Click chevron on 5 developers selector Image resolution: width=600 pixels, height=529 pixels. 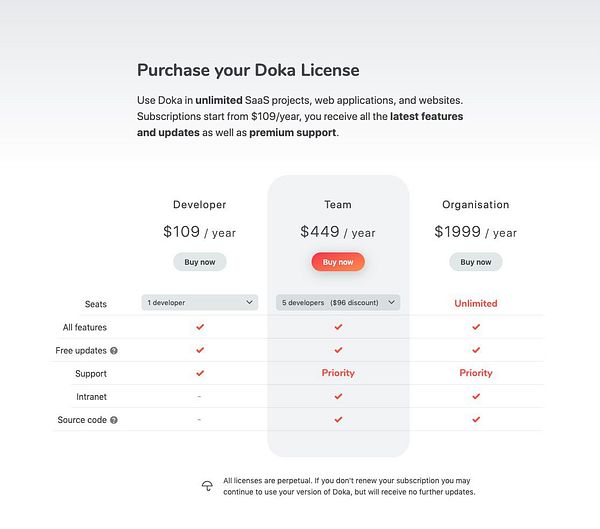point(391,302)
